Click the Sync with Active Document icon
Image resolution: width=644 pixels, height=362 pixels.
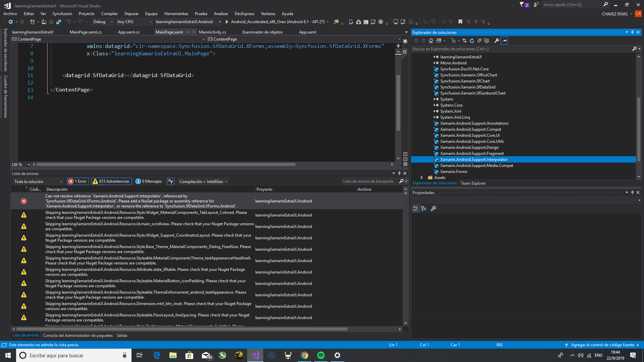(x=465, y=41)
